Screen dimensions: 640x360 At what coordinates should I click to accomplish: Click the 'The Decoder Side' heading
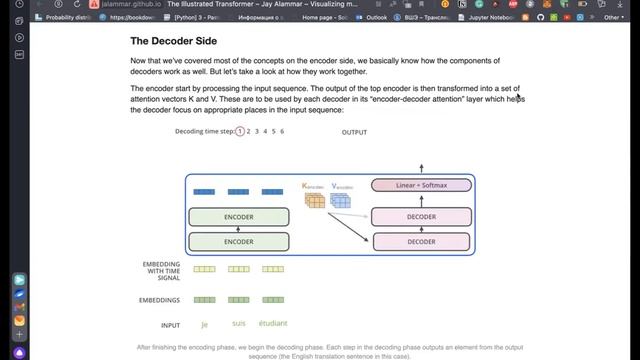click(173, 41)
